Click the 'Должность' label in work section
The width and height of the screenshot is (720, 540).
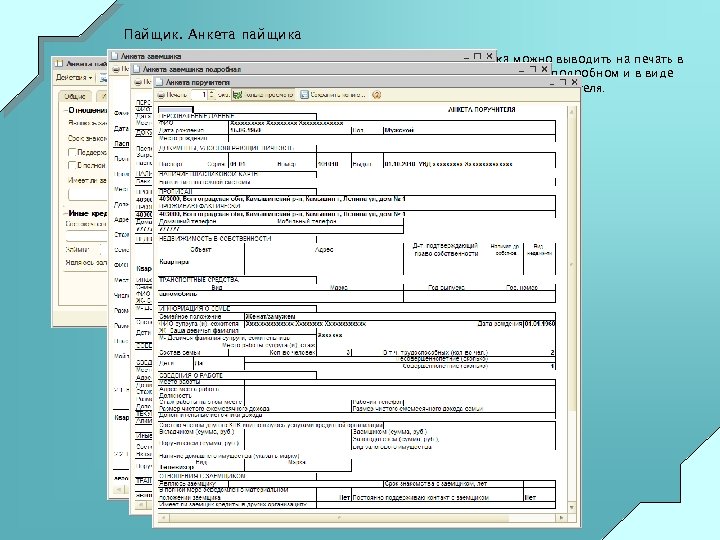(x=175, y=395)
